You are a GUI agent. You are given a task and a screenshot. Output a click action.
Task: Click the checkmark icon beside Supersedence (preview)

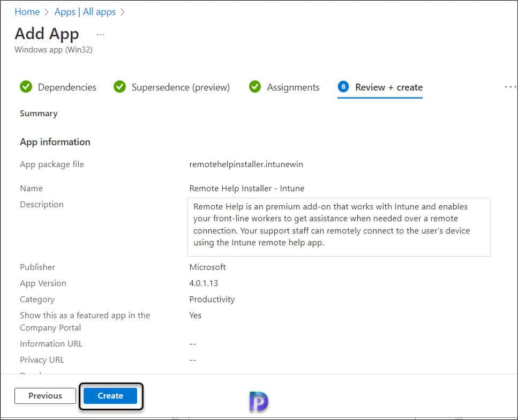click(119, 86)
